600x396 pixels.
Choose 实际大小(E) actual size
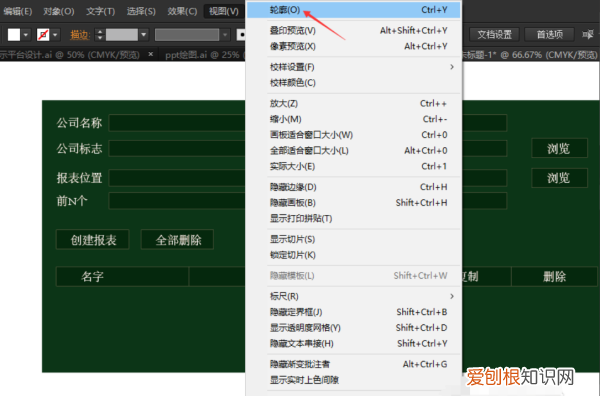354,166
